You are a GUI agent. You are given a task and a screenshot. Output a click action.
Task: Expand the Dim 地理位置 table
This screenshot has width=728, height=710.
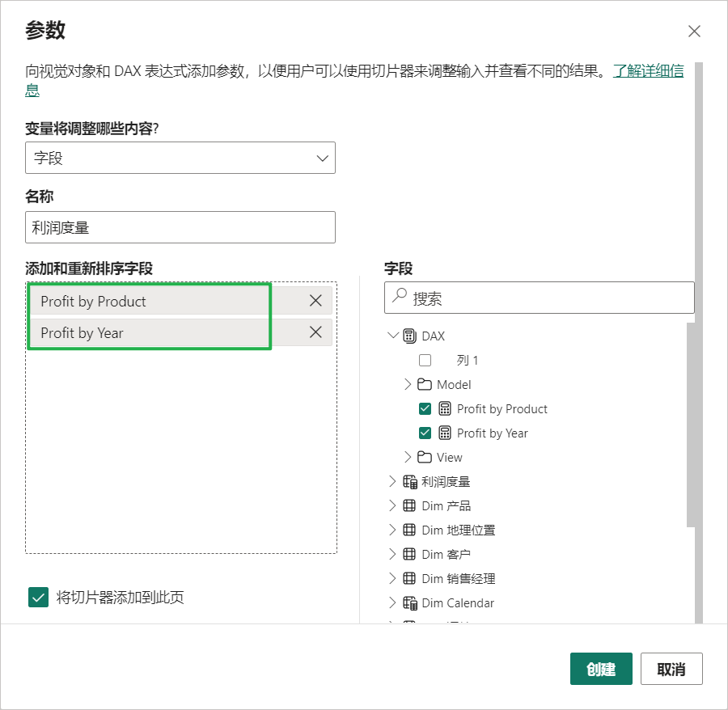tap(392, 530)
